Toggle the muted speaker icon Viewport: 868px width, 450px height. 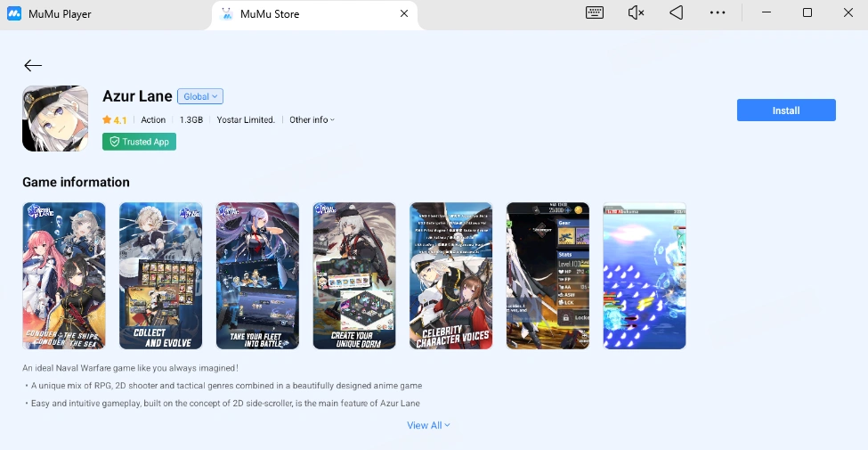click(636, 12)
